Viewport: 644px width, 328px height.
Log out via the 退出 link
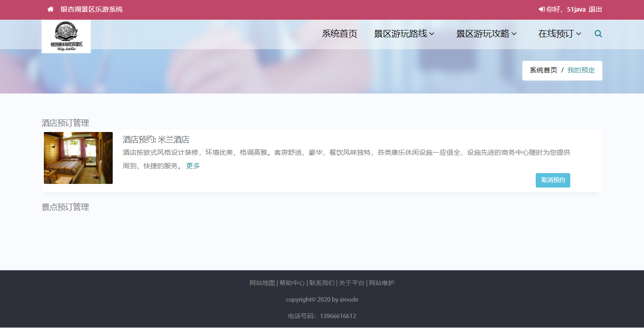(x=595, y=9)
